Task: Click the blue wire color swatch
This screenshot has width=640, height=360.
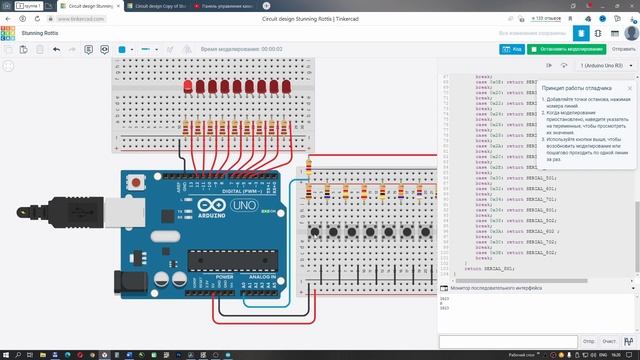Action: click(122, 49)
